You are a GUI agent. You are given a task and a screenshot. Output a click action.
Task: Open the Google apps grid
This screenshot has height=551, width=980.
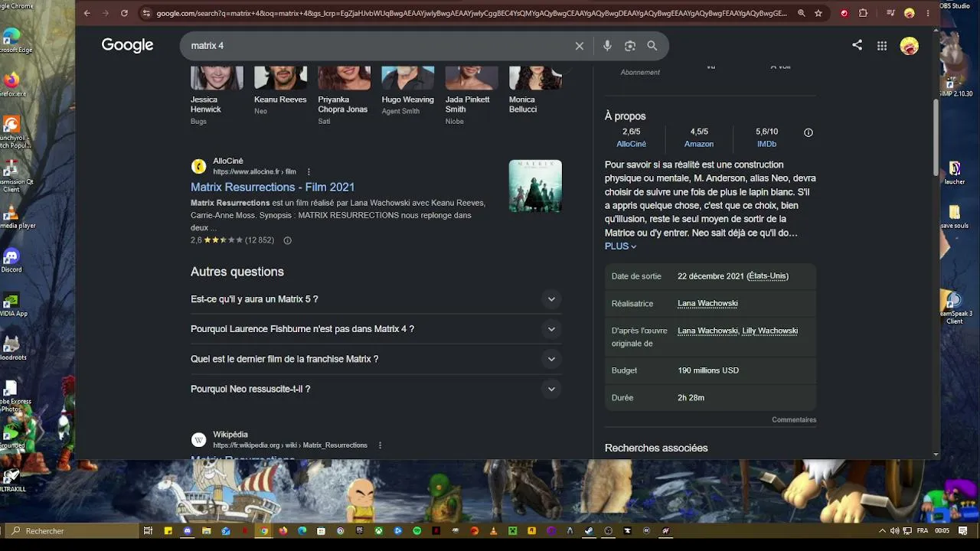pos(882,46)
